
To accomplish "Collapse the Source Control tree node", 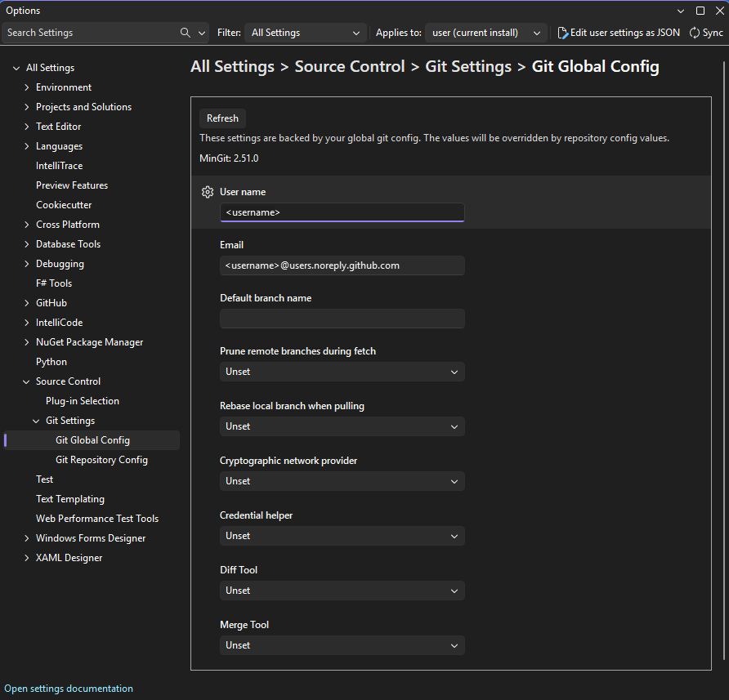I will [25, 381].
